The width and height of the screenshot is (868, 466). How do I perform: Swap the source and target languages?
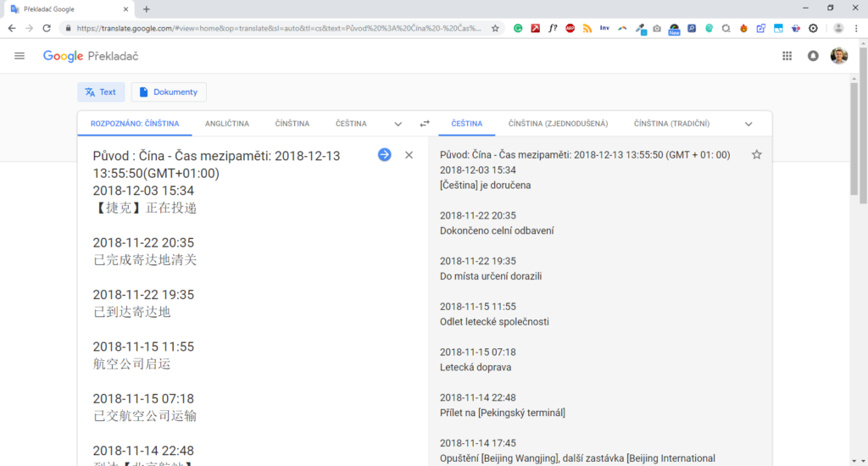[x=425, y=124]
